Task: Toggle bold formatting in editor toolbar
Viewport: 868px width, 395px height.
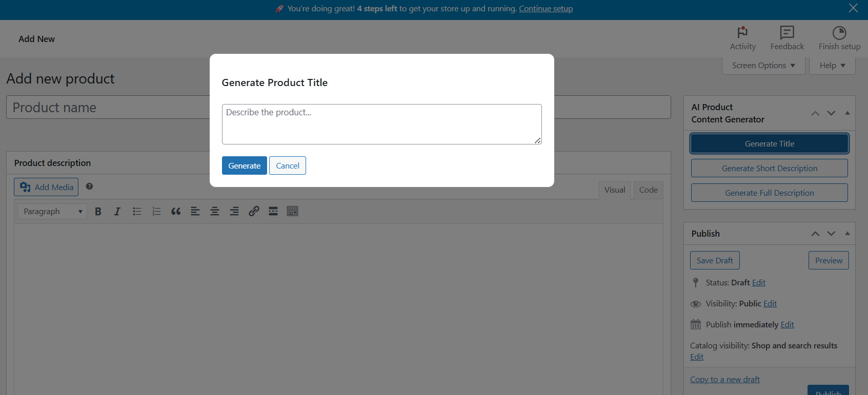Action: [98, 212]
